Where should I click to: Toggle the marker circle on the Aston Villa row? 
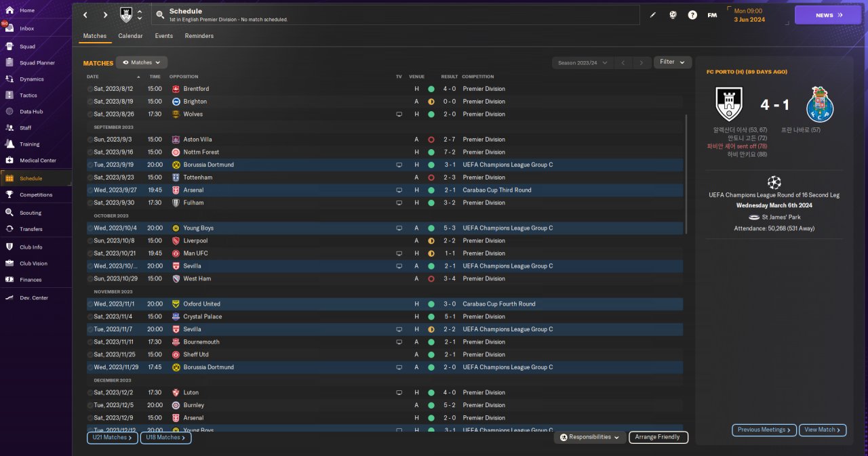pos(90,140)
